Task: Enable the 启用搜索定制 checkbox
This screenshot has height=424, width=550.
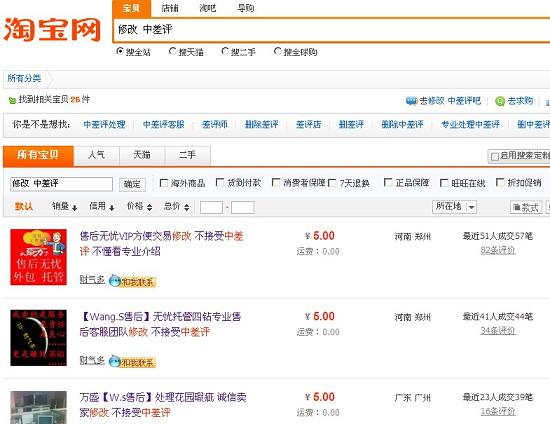Action: [495, 156]
